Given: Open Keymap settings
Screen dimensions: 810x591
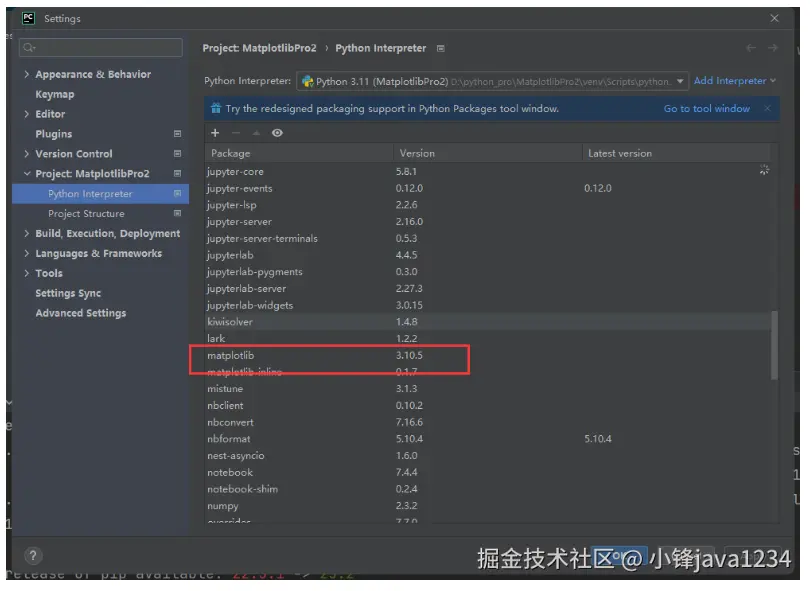Looking at the screenshot, I should [55, 95].
